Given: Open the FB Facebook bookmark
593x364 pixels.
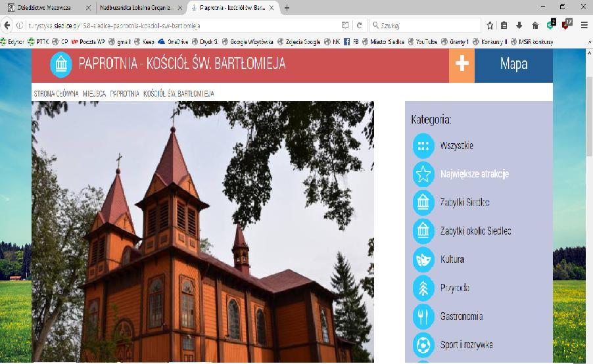Looking at the screenshot, I should click(x=351, y=41).
